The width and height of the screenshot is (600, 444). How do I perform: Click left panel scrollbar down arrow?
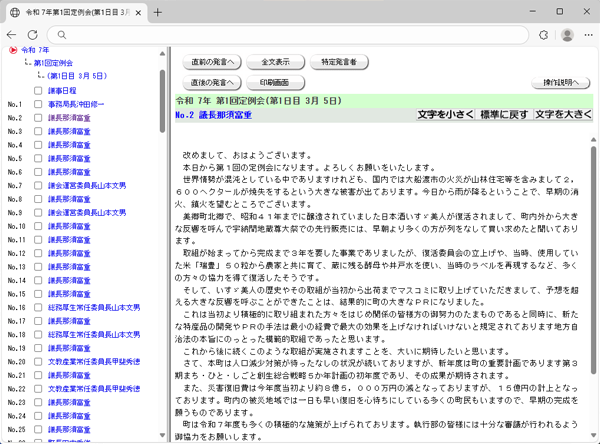[162, 435]
